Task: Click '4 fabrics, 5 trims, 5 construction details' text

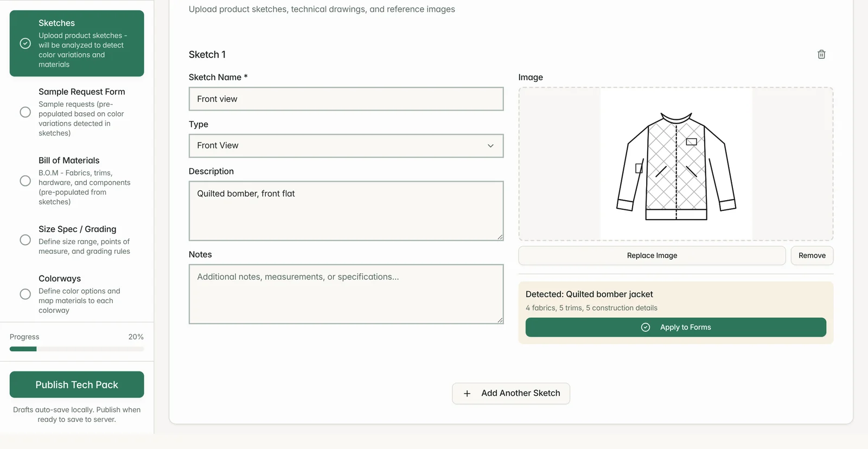Action: pos(591,308)
